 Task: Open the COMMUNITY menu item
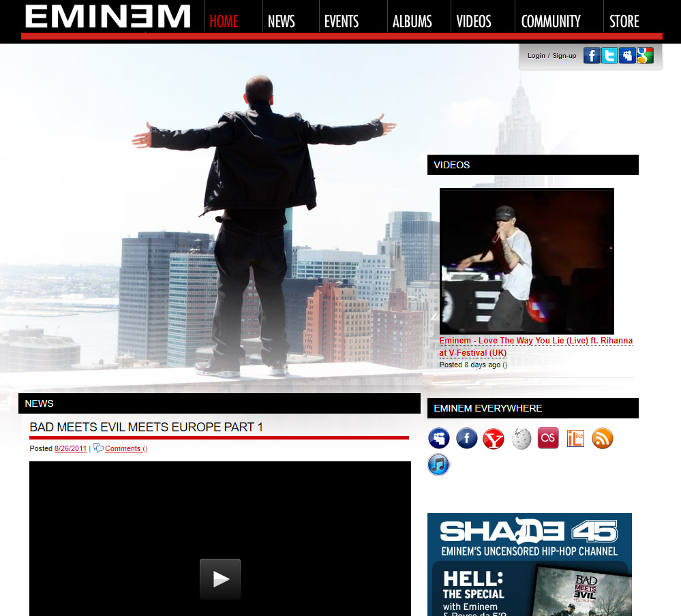coord(551,21)
